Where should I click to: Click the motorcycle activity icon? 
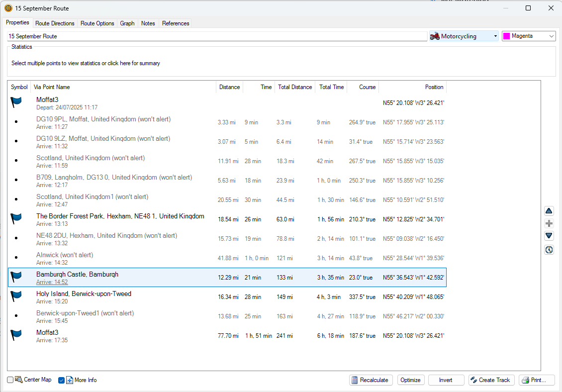coord(435,36)
